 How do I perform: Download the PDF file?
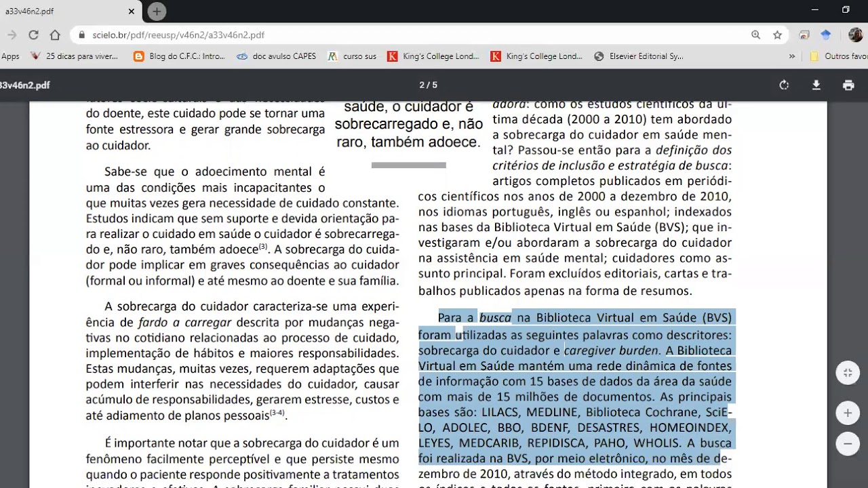click(x=816, y=85)
